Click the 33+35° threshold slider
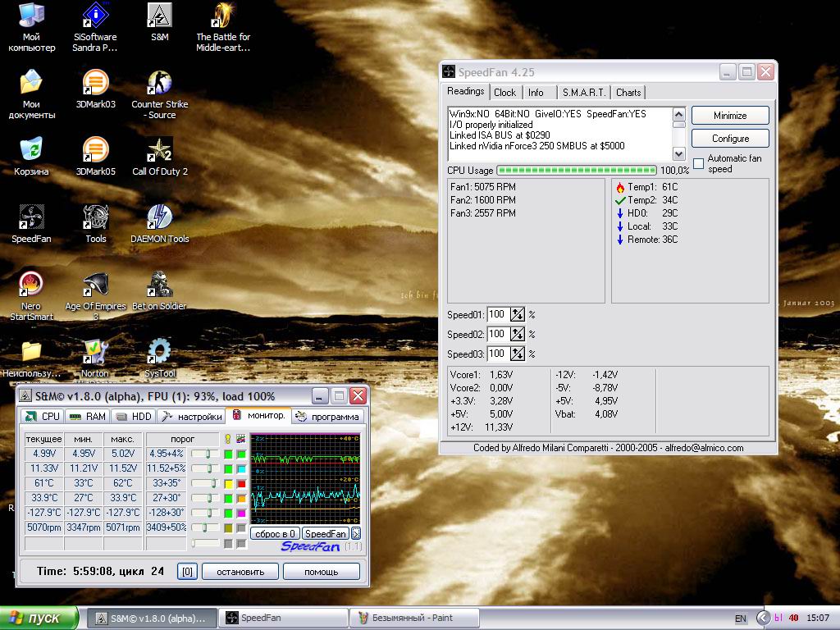 point(206,483)
